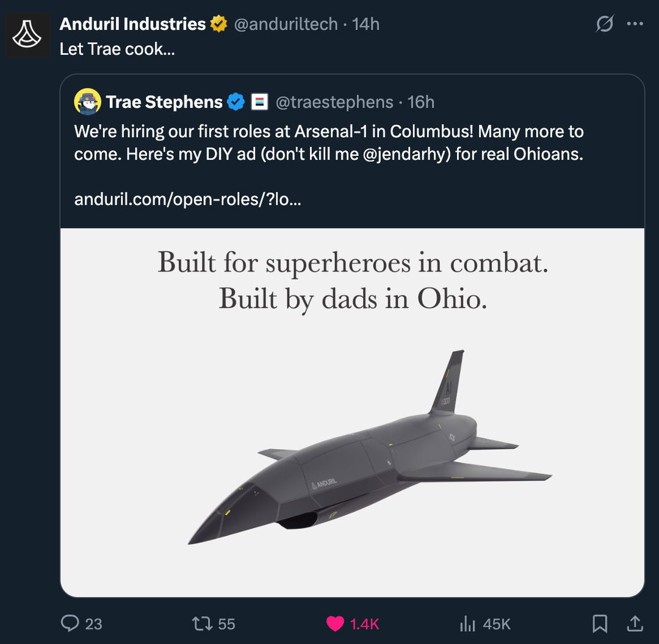Click the Grok icon on the post

(605, 24)
